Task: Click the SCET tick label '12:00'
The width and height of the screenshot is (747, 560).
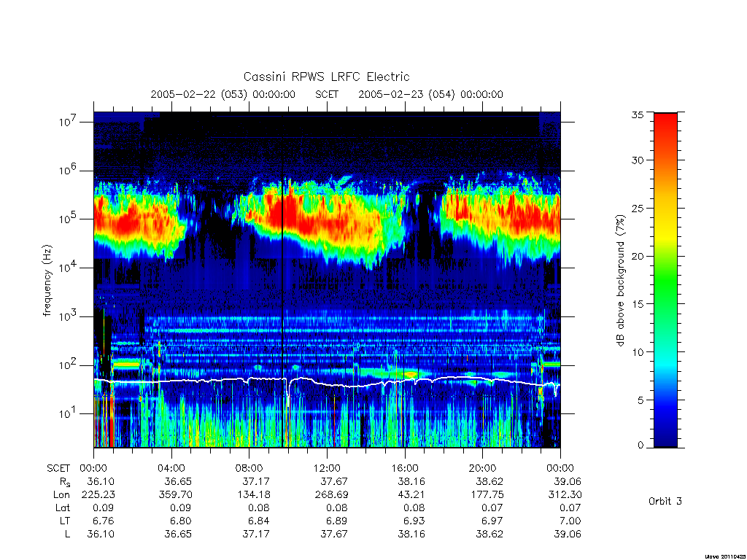Action: click(x=327, y=468)
